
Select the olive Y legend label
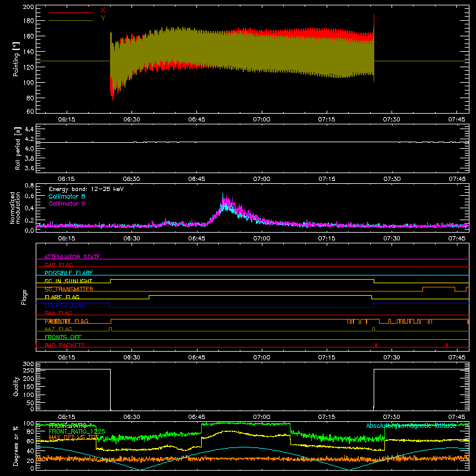pos(103,18)
